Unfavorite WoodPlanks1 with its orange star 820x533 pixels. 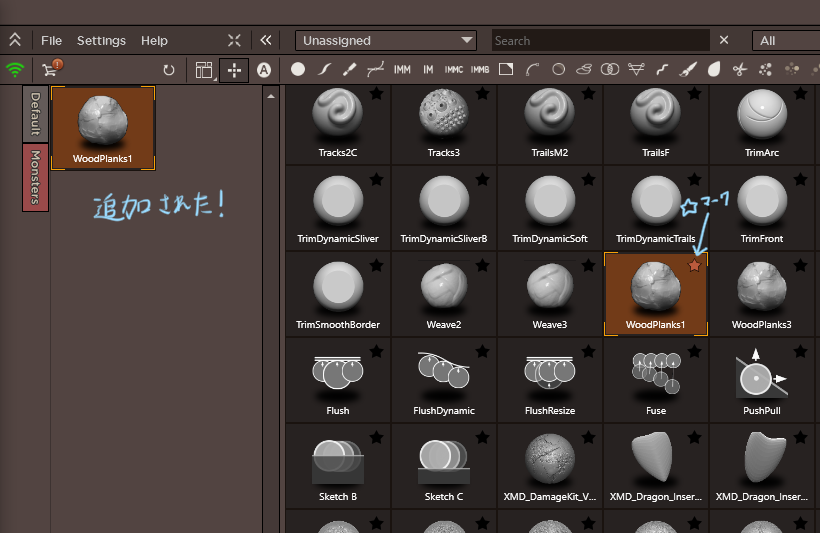[x=694, y=265]
